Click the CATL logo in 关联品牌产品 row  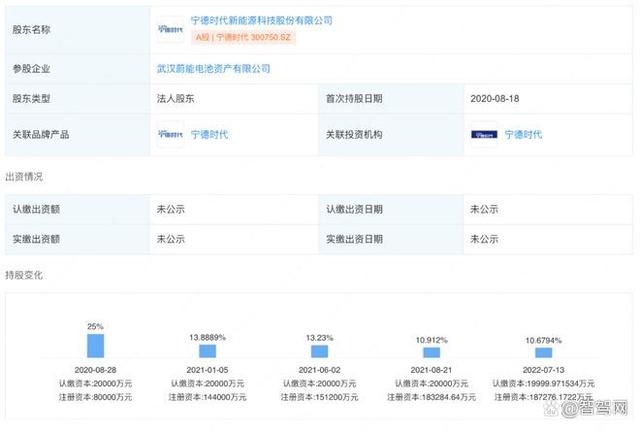coord(171,134)
